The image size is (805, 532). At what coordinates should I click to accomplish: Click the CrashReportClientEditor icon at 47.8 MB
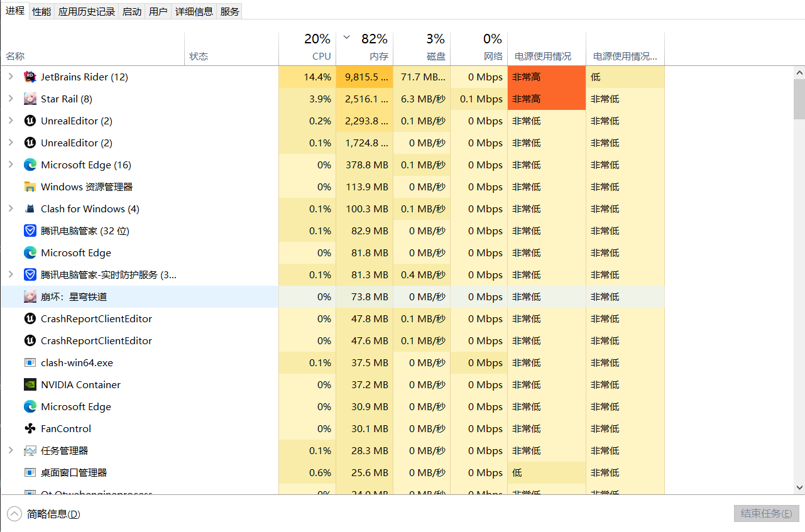(x=30, y=318)
